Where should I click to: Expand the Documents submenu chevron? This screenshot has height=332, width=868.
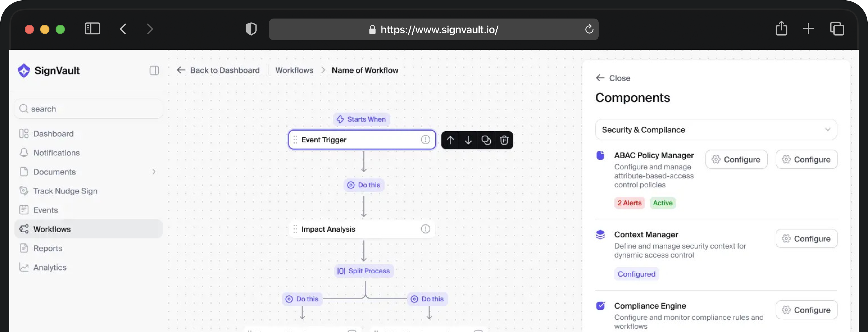tap(154, 172)
